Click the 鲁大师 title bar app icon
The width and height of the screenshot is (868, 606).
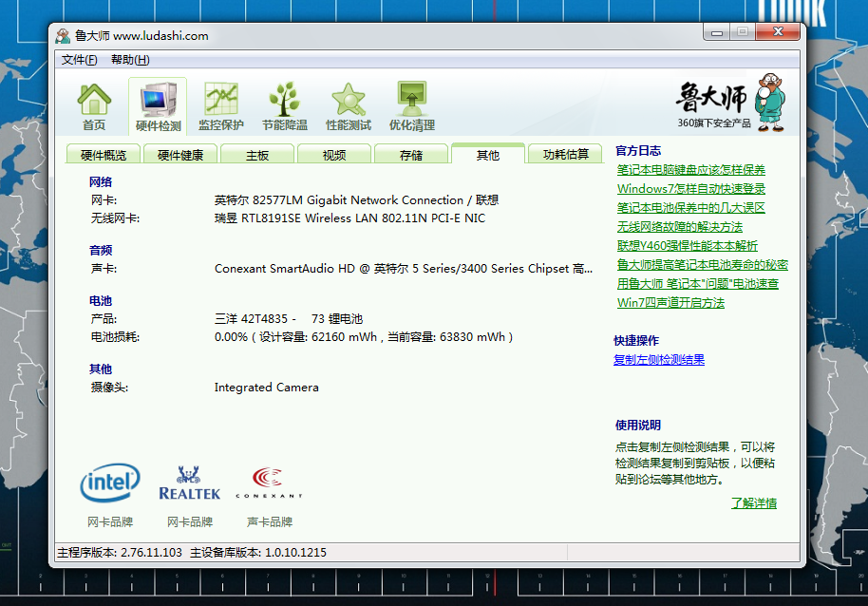click(63, 36)
